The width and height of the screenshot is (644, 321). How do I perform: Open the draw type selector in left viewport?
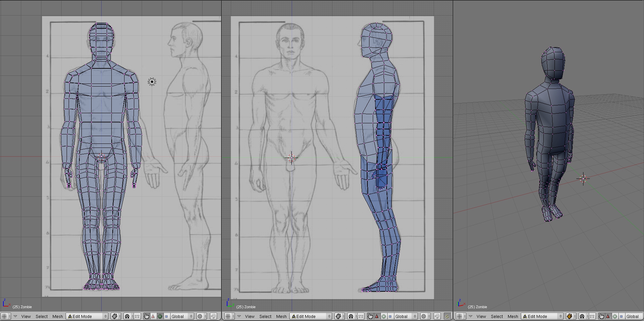point(116,316)
